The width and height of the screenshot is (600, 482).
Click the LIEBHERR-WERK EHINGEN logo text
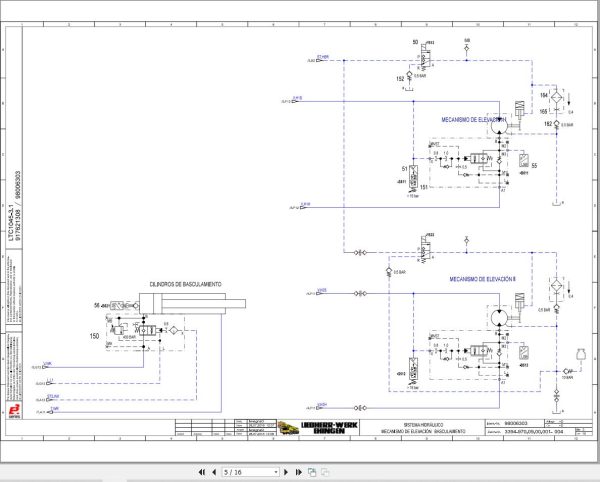(329, 428)
